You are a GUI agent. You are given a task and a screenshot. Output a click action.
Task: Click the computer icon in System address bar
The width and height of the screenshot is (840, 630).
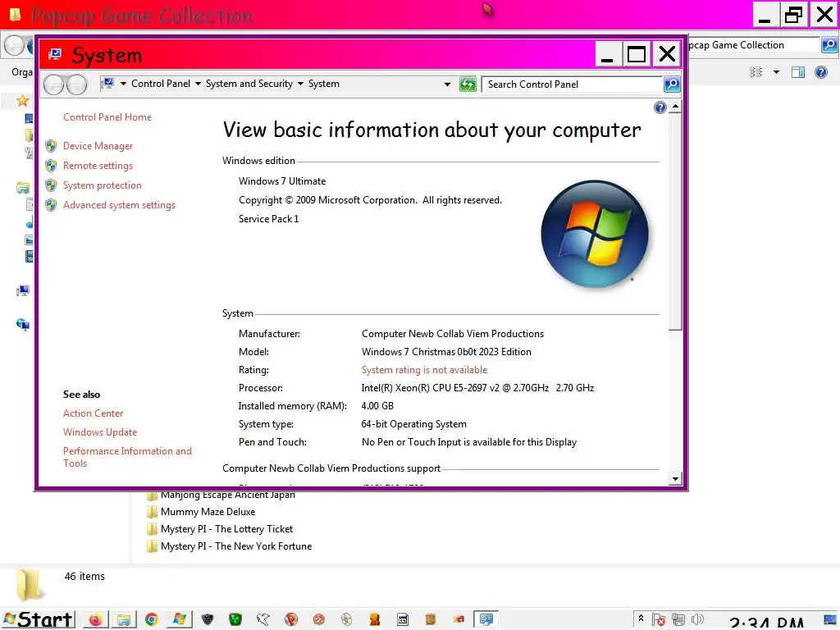[109, 84]
